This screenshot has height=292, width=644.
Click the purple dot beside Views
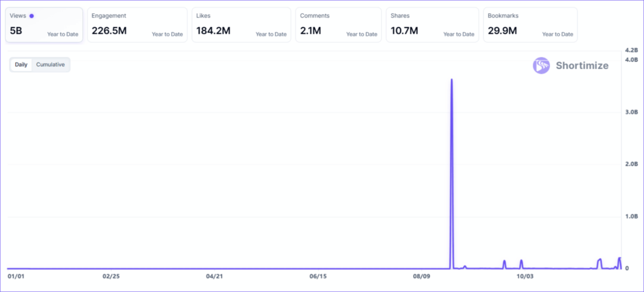coord(32,16)
